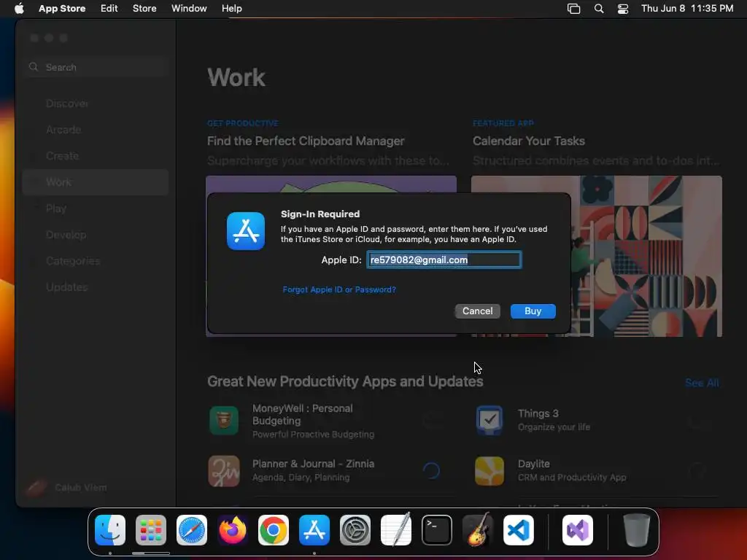Click Zinnia download progress spinner
The image size is (747, 560).
pos(431,470)
